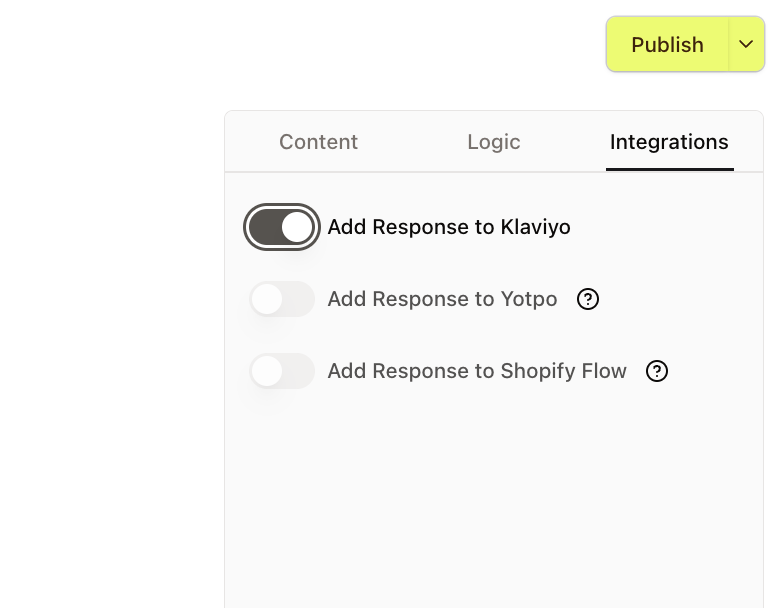
Task: Switch to the Content tab
Action: pos(318,142)
